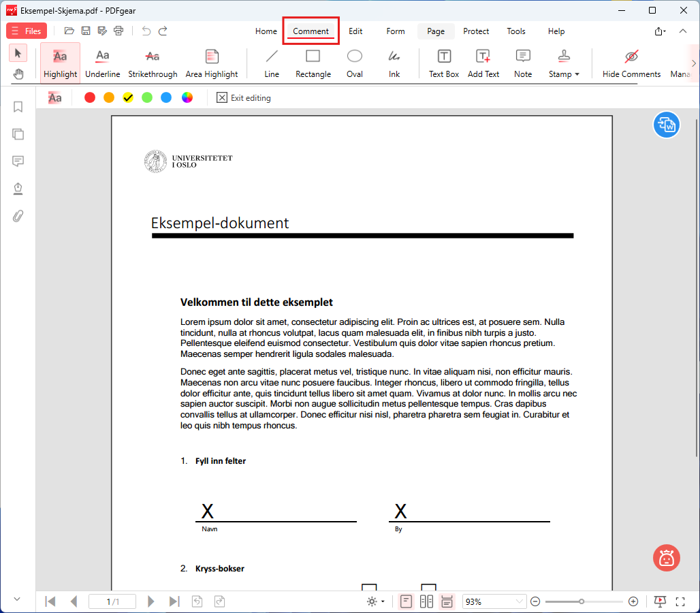Select the Underline tool
This screenshot has width=700, height=613.
[x=103, y=63]
